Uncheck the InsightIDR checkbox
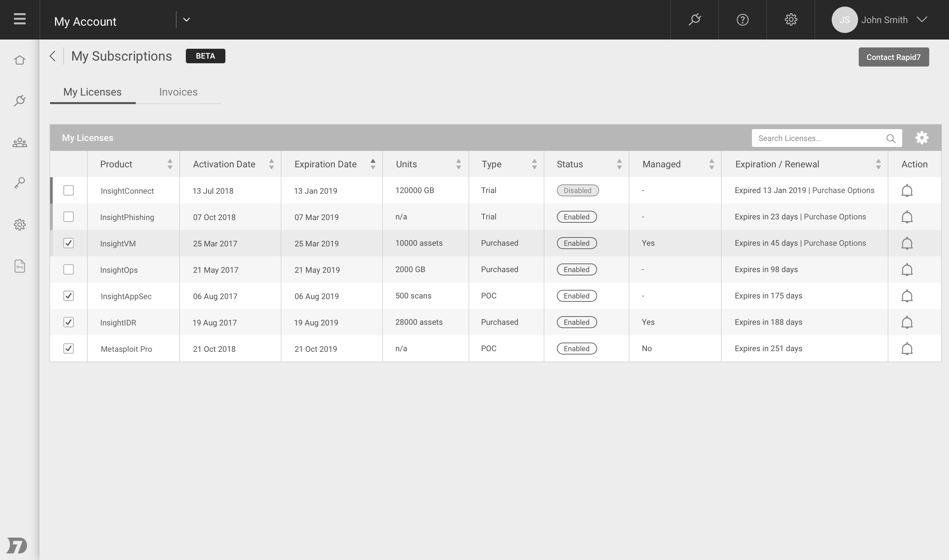Screen dimensions: 949x560 coord(68,322)
